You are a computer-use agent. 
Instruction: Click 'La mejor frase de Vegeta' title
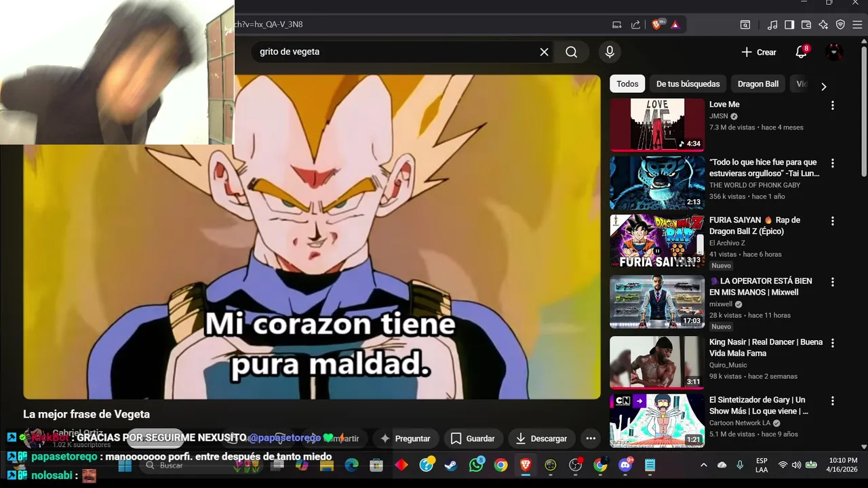coord(87,414)
